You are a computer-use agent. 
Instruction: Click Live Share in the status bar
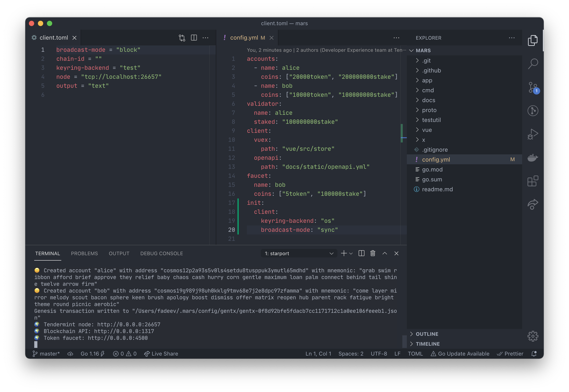coord(161,354)
